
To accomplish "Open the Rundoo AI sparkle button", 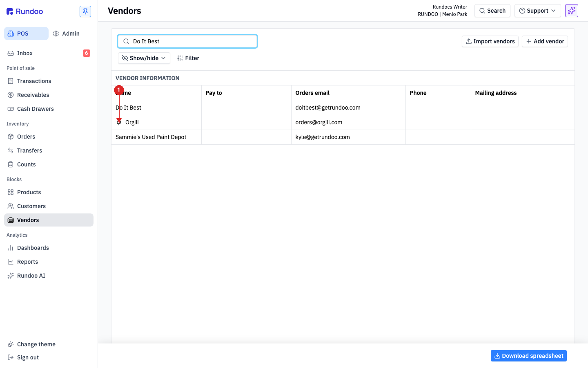I will pyautogui.click(x=571, y=11).
